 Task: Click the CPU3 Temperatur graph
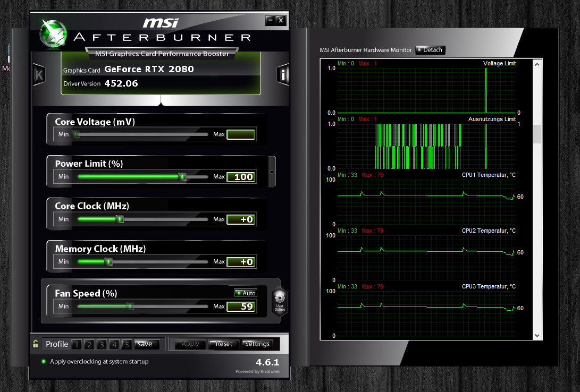pyautogui.click(x=426, y=314)
